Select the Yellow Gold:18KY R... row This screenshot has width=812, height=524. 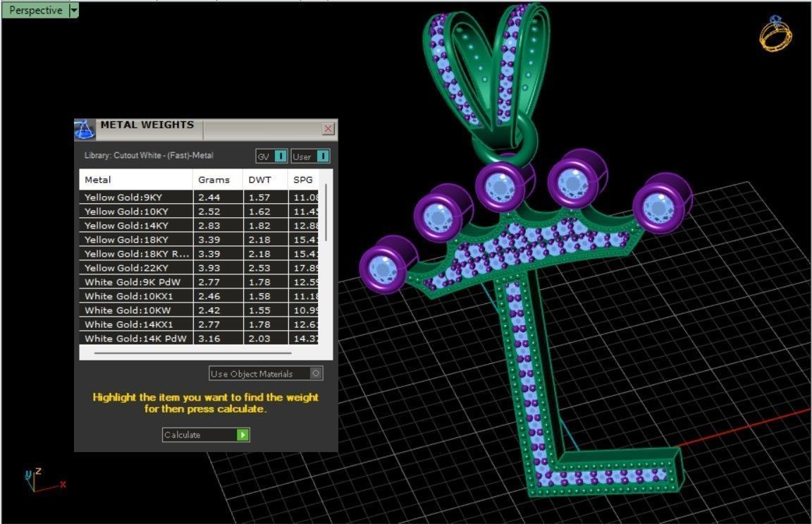click(x=199, y=253)
